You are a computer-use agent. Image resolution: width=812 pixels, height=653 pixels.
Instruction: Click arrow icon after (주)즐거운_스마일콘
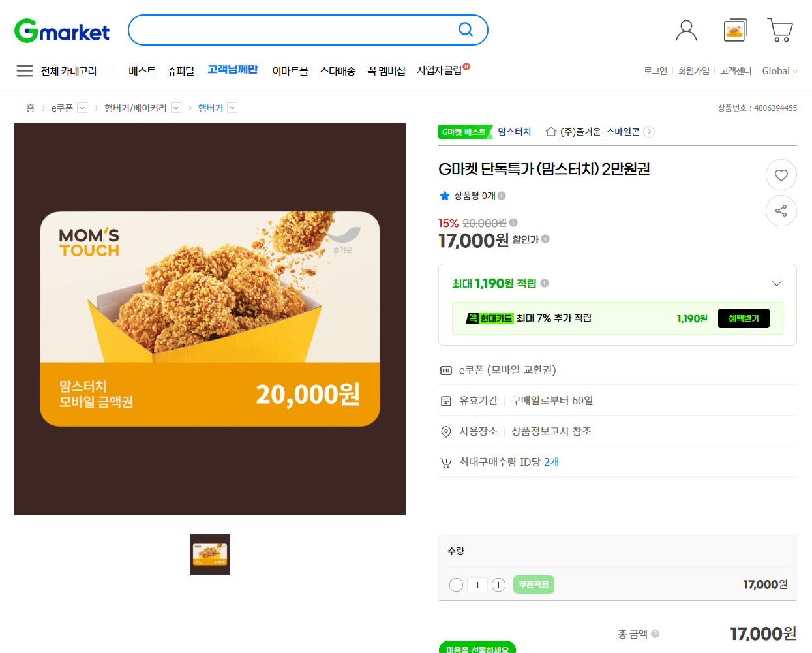click(x=649, y=132)
